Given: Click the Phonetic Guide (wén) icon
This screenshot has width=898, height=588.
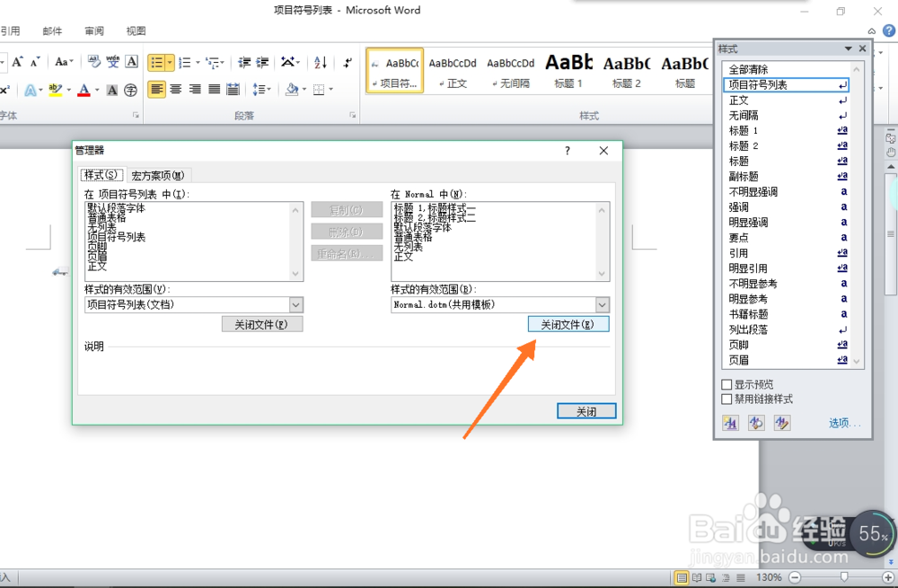Looking at the screenshot, I should [113, 62].
